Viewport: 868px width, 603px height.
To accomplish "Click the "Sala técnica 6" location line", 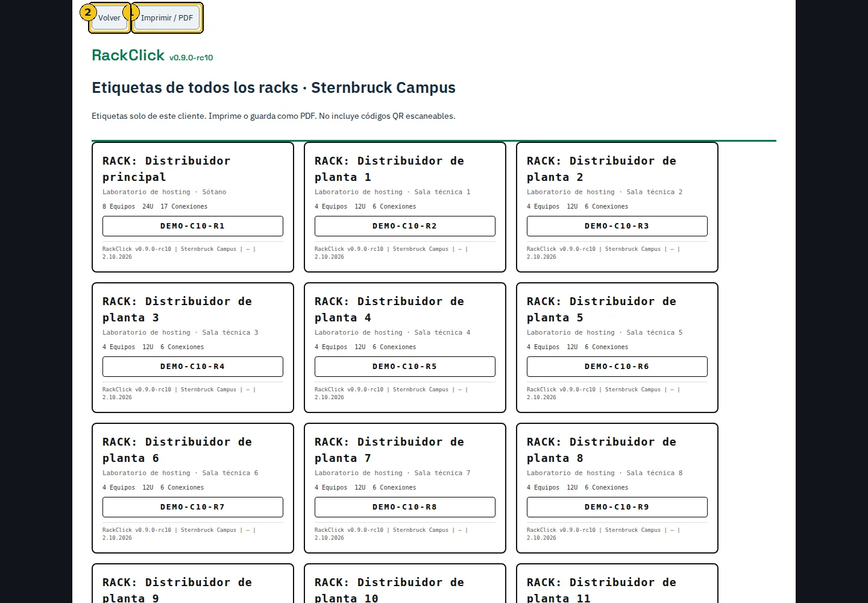I will (180, 473).
